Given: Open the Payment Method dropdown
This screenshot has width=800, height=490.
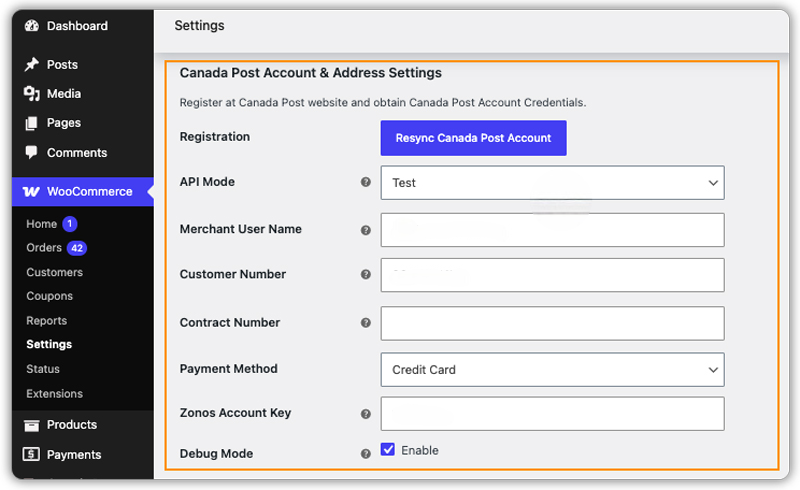Looking at the screenshot, I should 553,370.
